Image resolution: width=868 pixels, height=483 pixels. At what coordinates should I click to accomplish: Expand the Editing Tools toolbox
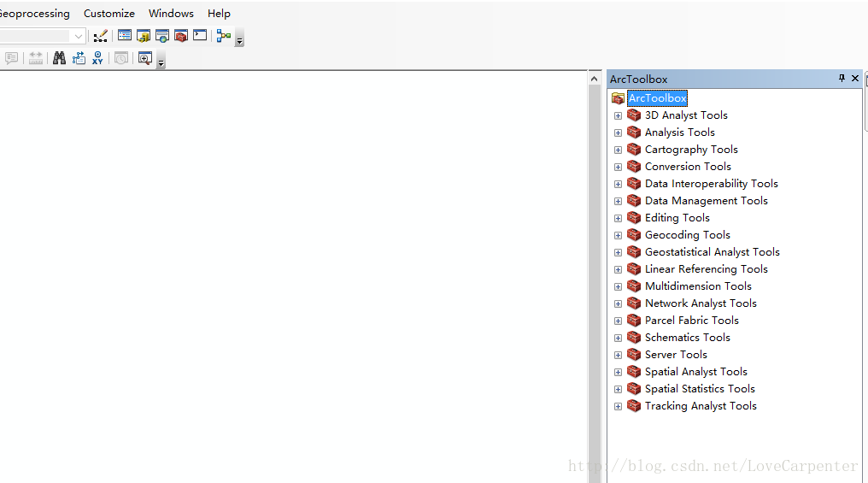pos(618,218)
